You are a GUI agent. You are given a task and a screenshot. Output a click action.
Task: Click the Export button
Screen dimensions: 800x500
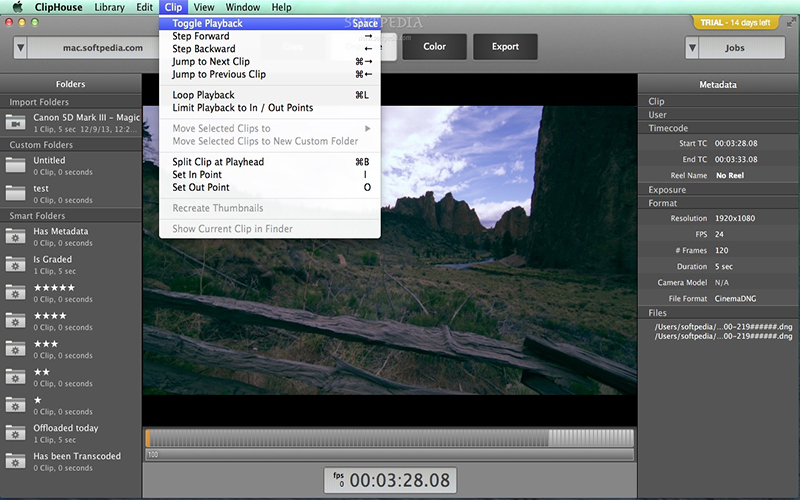click(x=505, y=46)
